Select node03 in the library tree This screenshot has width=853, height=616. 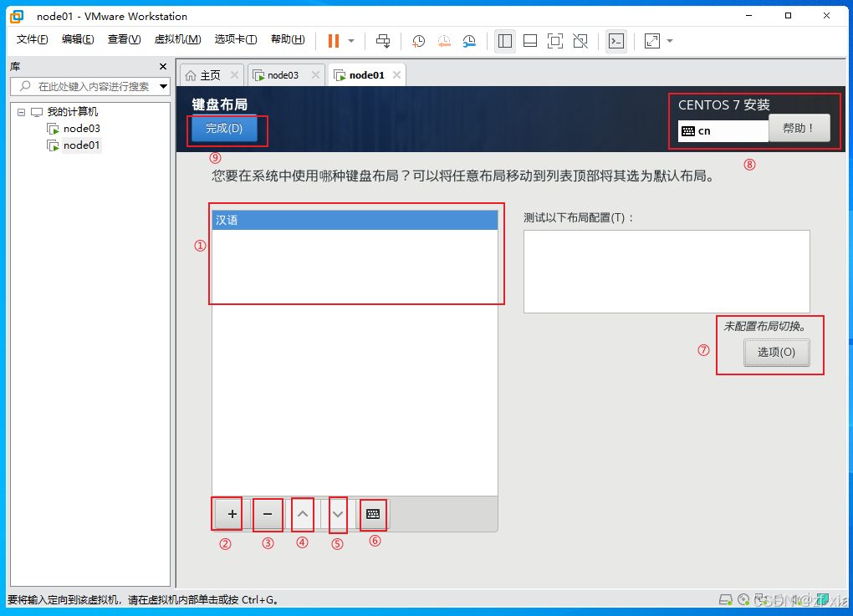[82, 129]
